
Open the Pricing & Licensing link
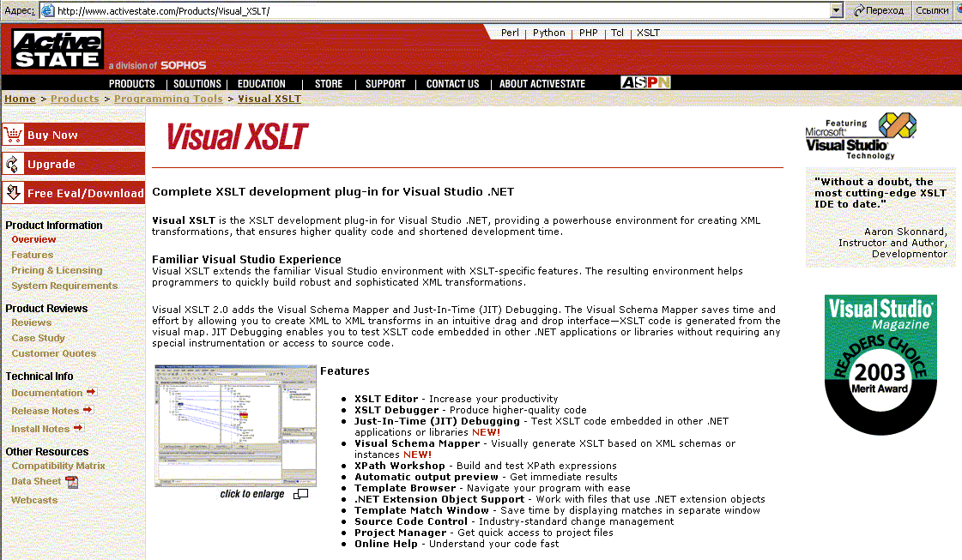coord(57,270)
